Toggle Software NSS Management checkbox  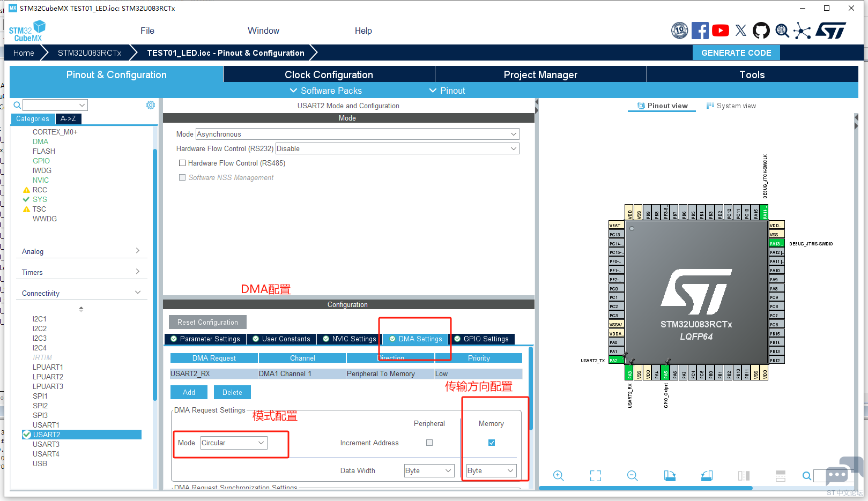click(182, 177)
